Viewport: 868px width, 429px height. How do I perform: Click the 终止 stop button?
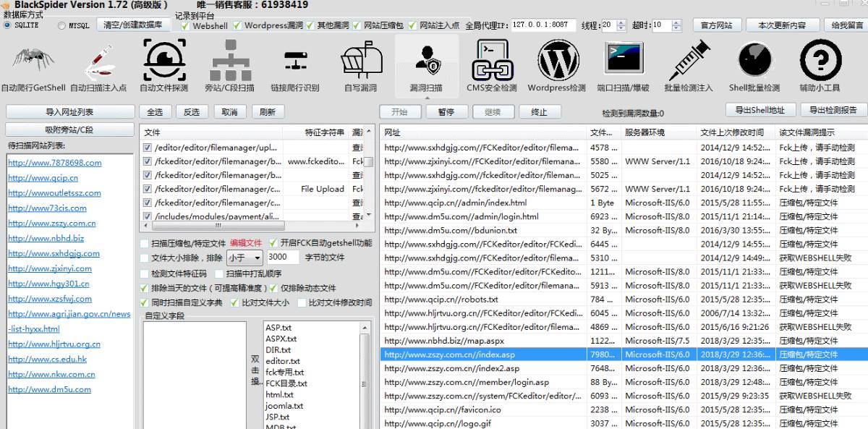tap(539, 112)
